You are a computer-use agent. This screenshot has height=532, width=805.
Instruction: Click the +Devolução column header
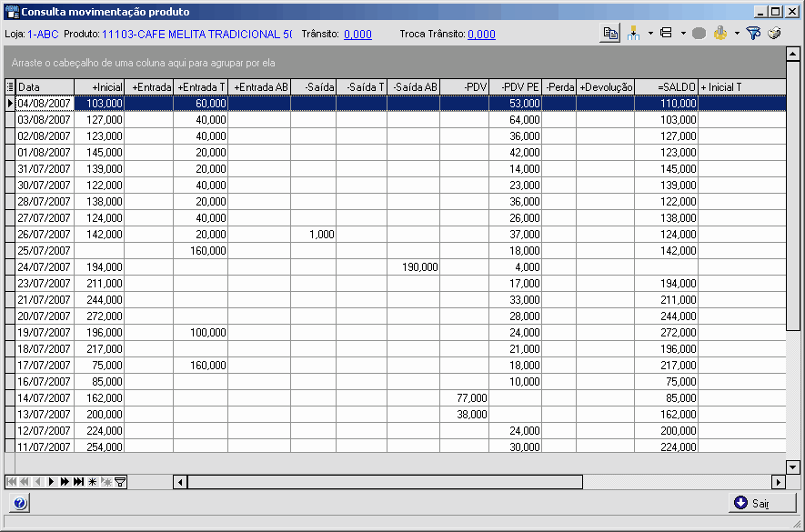[605, 86]
